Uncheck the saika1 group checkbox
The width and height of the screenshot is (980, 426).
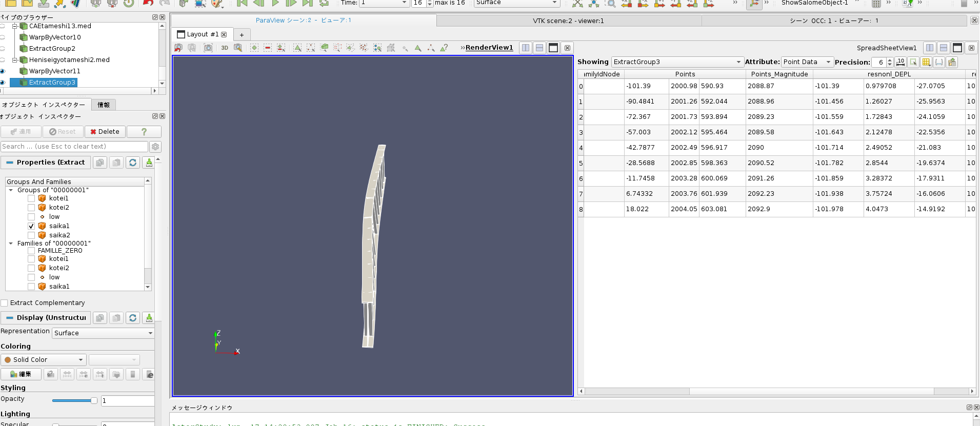pyautogui.click(x=31, y=226)
